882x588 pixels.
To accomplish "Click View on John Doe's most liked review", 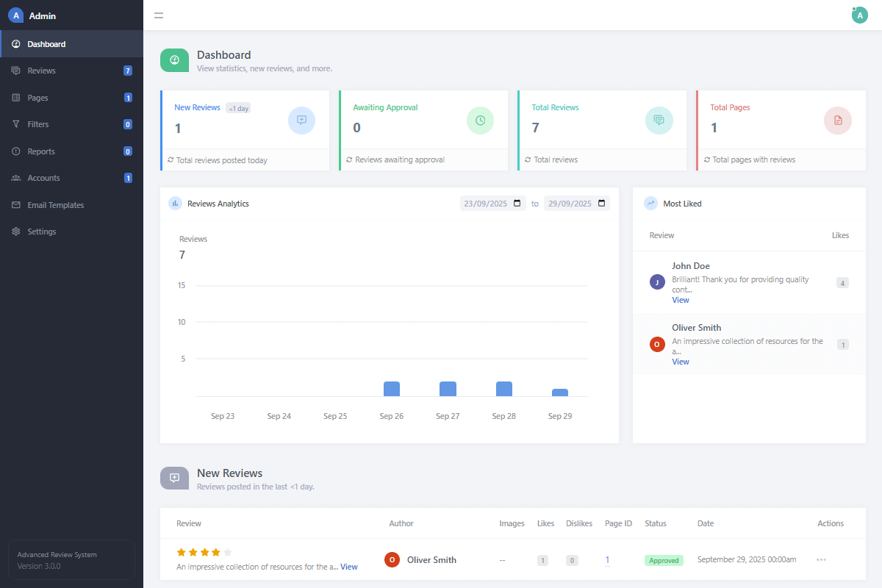I will pos(681,300).
